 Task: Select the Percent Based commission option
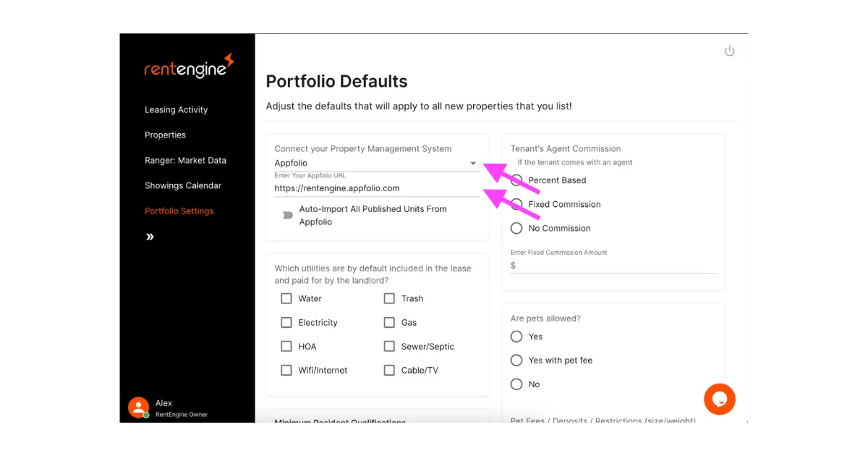click(516, 180)
